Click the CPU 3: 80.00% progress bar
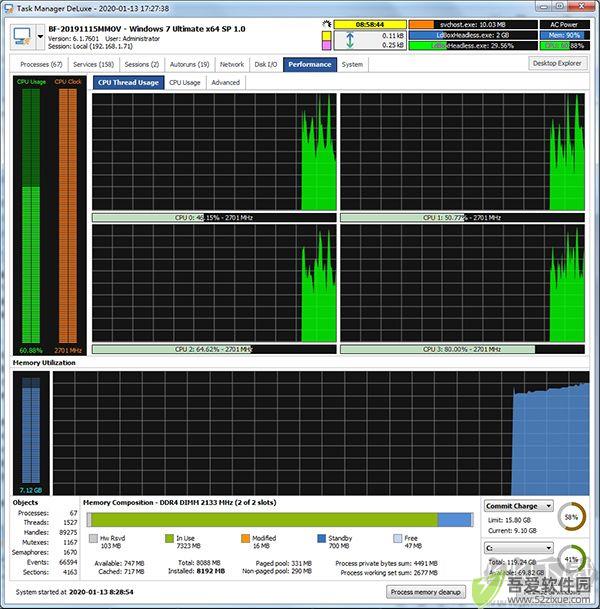Screen dimensions: 600x609 point(463,349)
